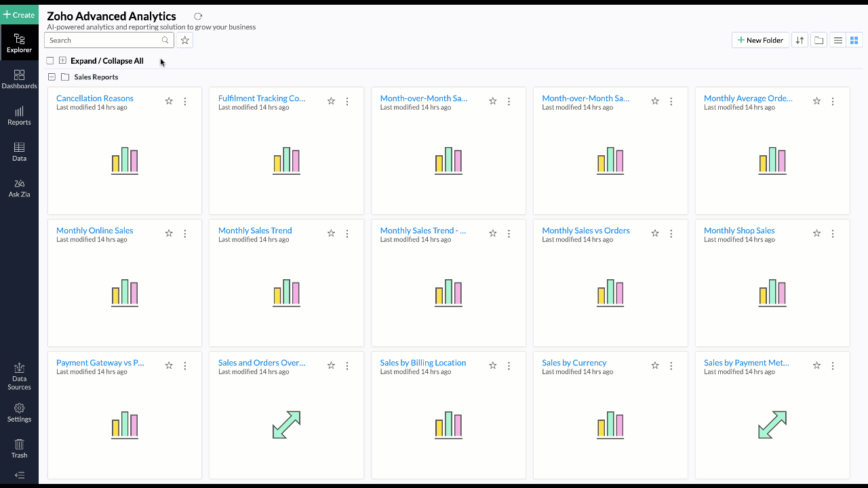The height and width of the screenshot is (488, 868).
Task: Go to the Dashboards section
Action: point(19,79)
